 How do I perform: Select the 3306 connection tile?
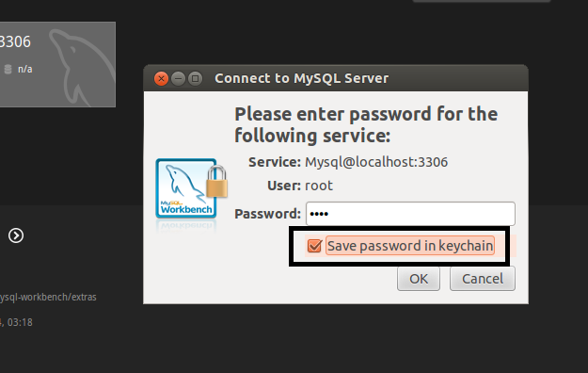click(x=57, y=64)
